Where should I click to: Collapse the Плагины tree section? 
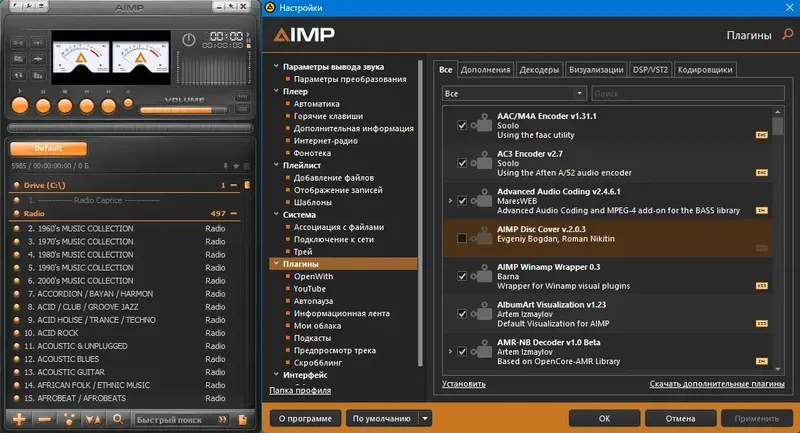coord(276,264)
